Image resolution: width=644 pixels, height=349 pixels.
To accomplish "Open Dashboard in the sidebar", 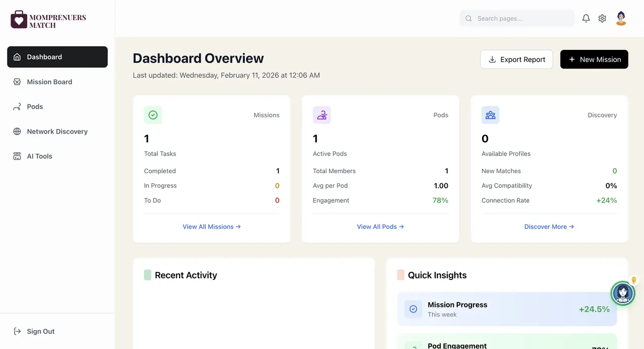I will (57, 57).
